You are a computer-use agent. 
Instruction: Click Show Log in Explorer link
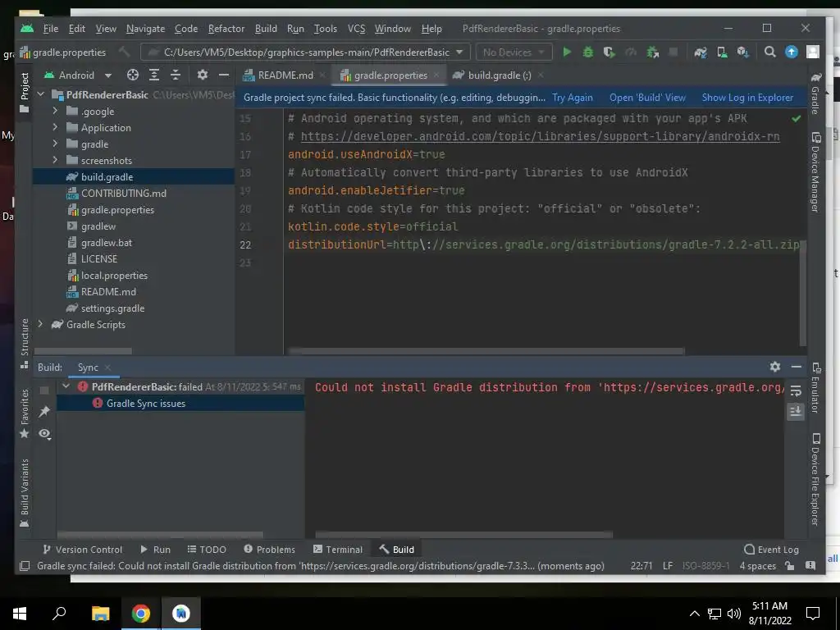pyautogui.click(x=747, y=98)
